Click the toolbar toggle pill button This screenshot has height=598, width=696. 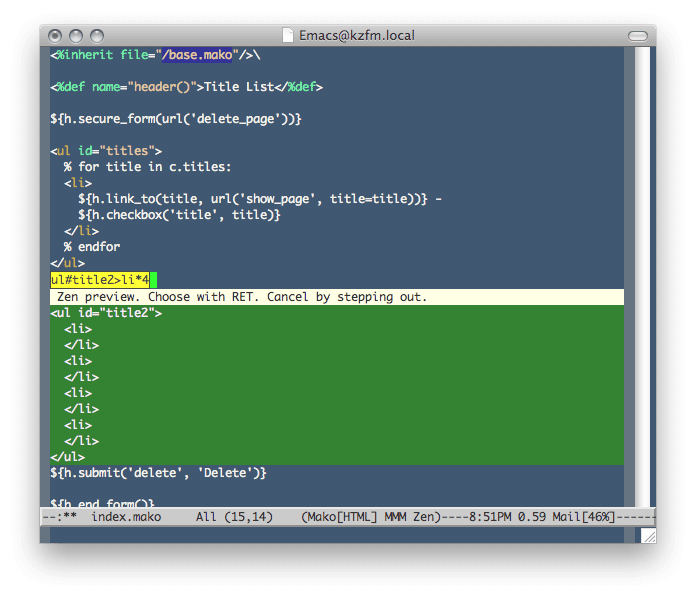(637, 36)
